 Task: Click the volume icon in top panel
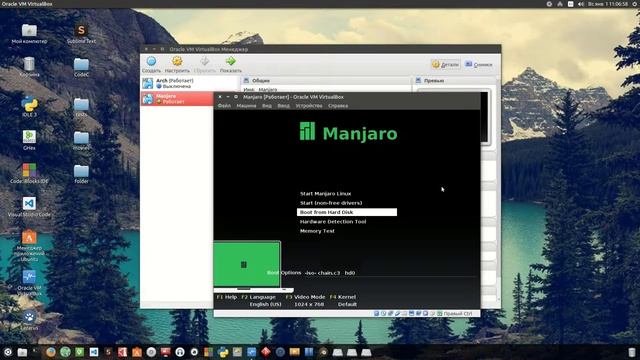(x=581, y=4)
